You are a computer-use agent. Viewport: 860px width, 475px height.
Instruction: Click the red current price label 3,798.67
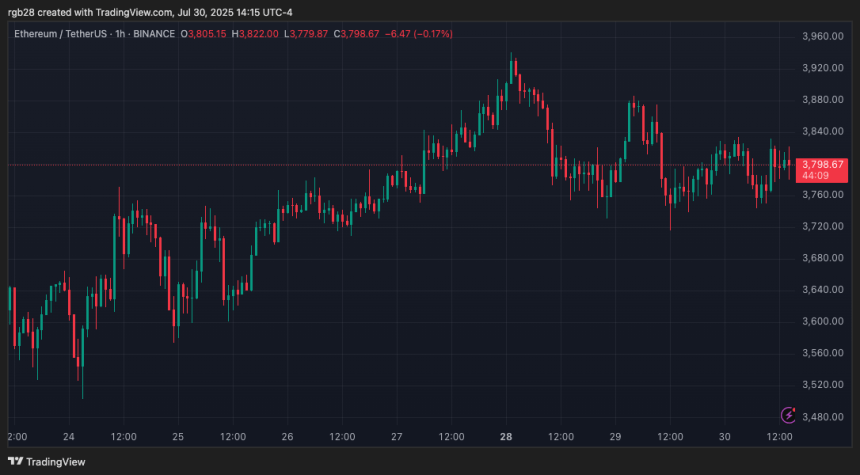[x=824, y=164]
